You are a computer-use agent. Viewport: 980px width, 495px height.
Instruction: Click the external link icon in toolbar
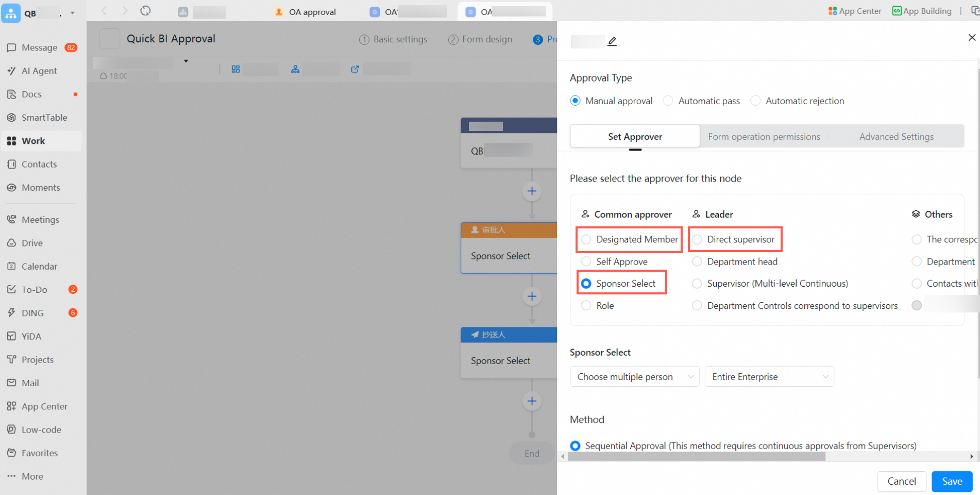[355, 69]
